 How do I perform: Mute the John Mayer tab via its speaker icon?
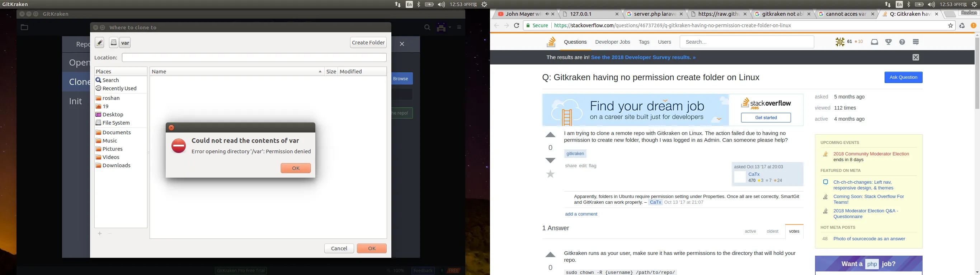click(x=547, y=14)
